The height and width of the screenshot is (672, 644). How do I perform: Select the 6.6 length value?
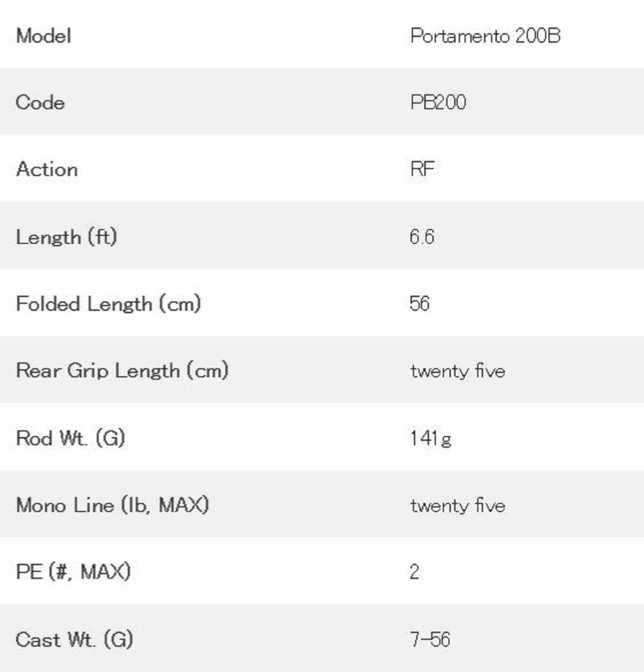[422, 237]
